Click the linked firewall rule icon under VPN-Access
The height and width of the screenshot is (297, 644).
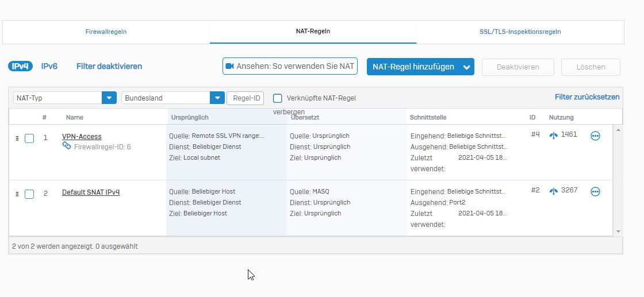pos(67,146)
